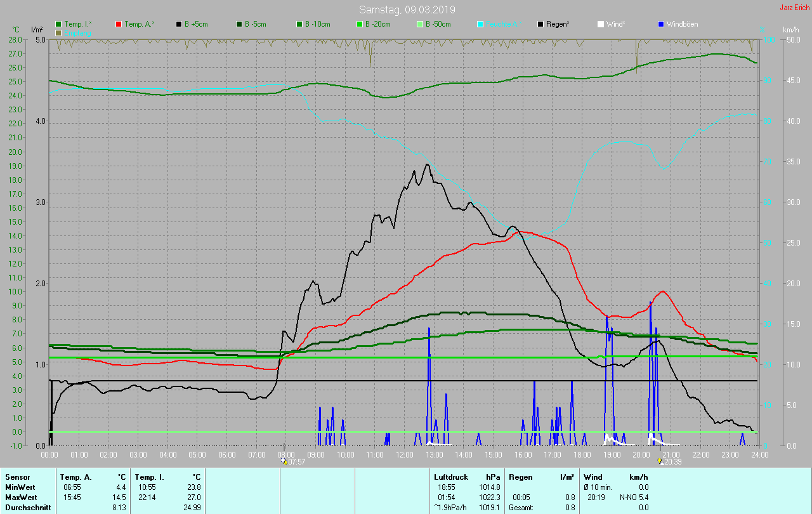The height and width of the screenshot is (514, 812).
Task: Select the Sensor column header in table
Action: click(17, 477)
